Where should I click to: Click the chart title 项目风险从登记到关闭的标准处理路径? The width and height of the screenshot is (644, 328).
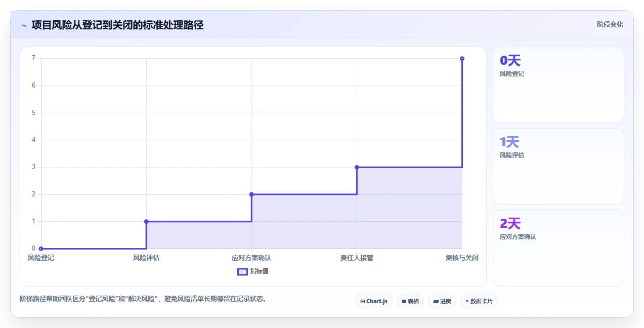click(117, 25)
